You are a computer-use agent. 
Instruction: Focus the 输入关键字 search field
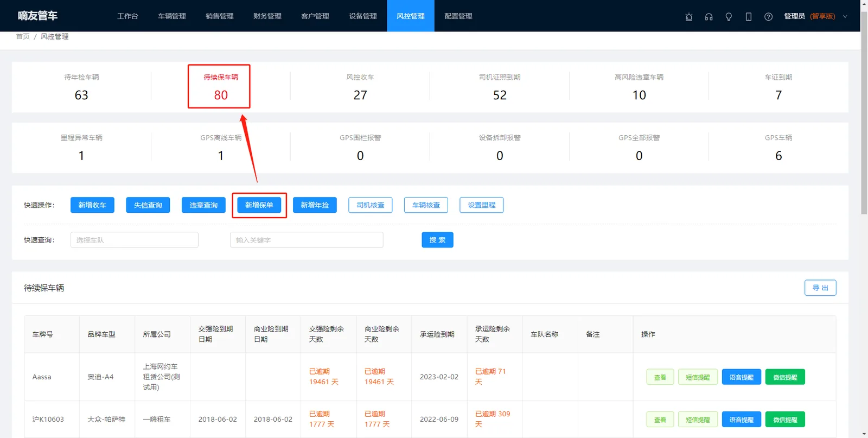click(x=307, y=240)
